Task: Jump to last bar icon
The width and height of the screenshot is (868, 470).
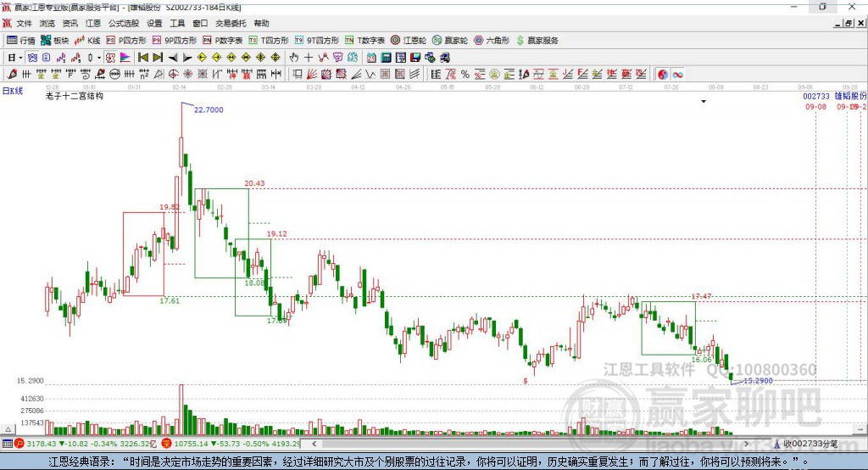Action: click(158, 58)
